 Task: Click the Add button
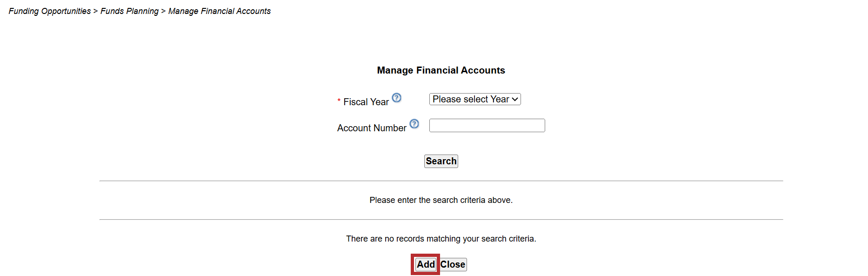tap(426, 264)
